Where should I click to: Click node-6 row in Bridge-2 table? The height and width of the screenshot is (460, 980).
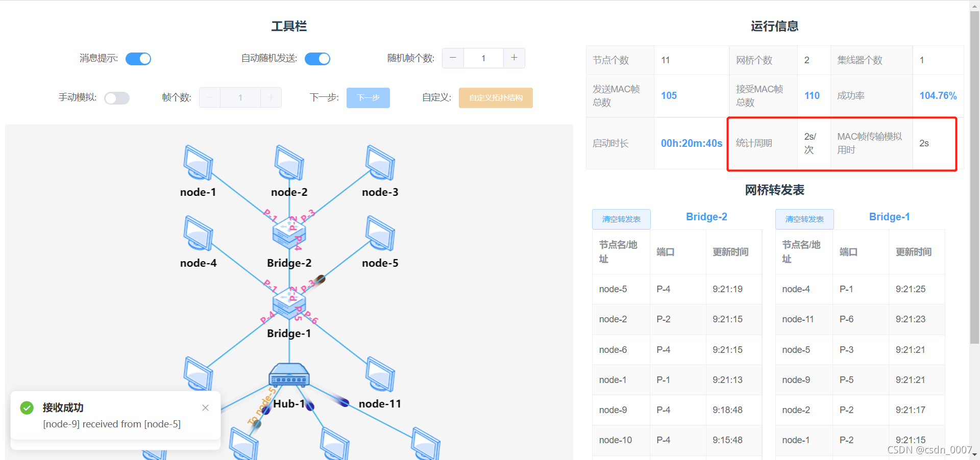click(x=677, y=350)
